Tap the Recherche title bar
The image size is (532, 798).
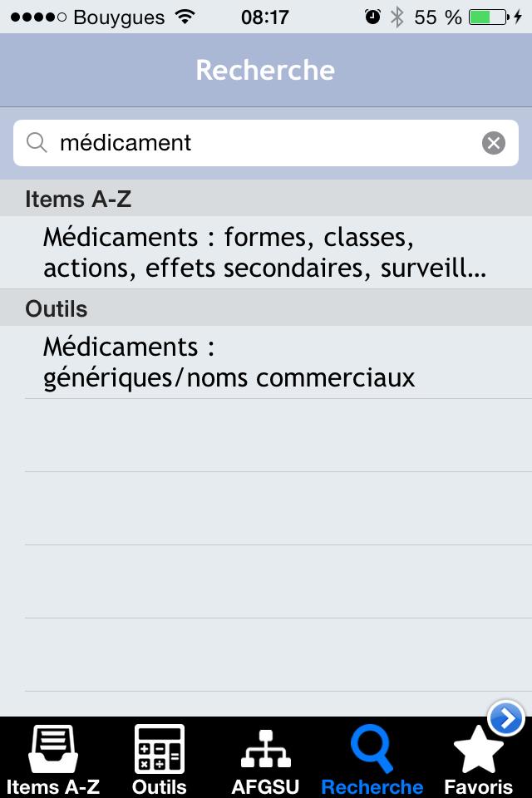coord(266,70)
